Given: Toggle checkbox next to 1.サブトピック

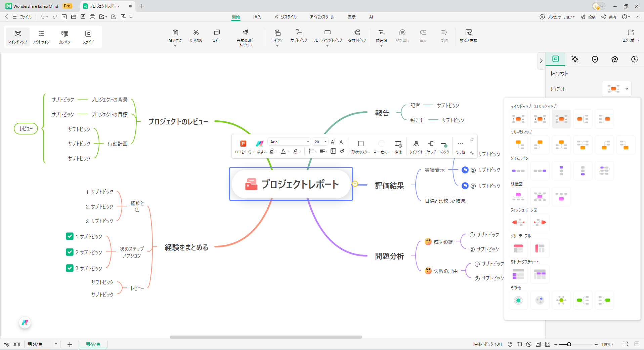Looking at the screenshot, I should click(x=70, y=236).
